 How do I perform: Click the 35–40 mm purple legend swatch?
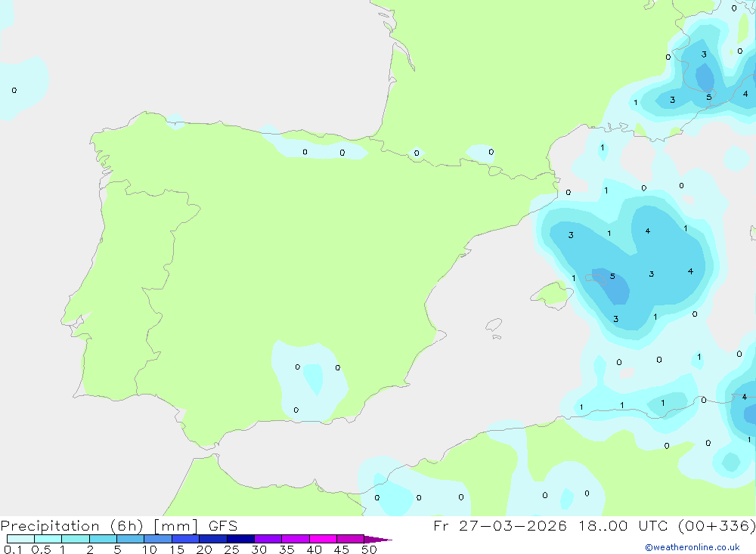296,539
